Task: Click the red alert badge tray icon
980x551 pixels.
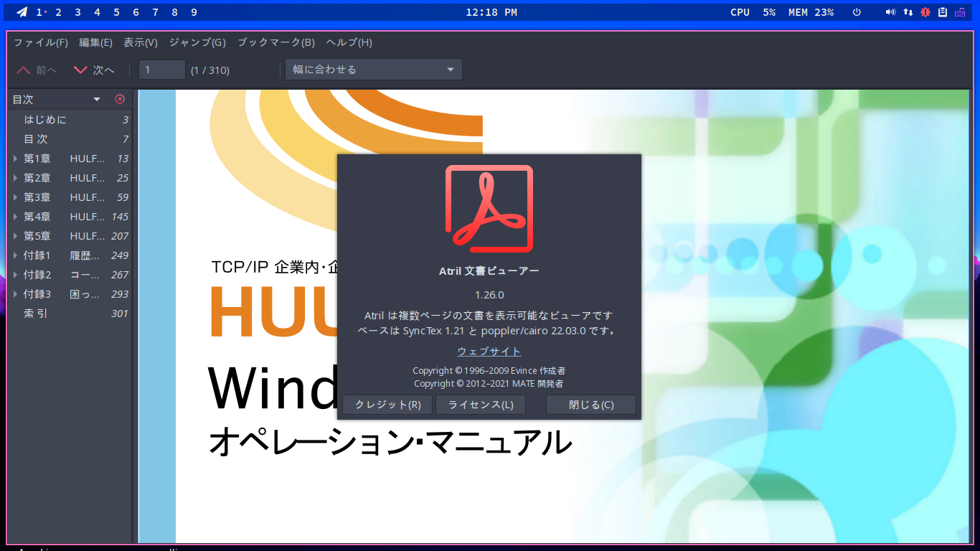Action: [x=925, y=12]
